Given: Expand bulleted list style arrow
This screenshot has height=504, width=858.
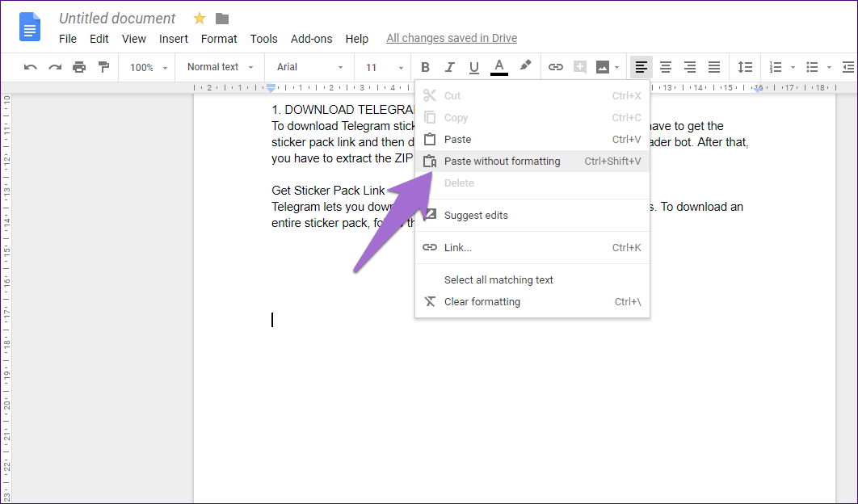Looking at the screenshot, I should [829, 68].
